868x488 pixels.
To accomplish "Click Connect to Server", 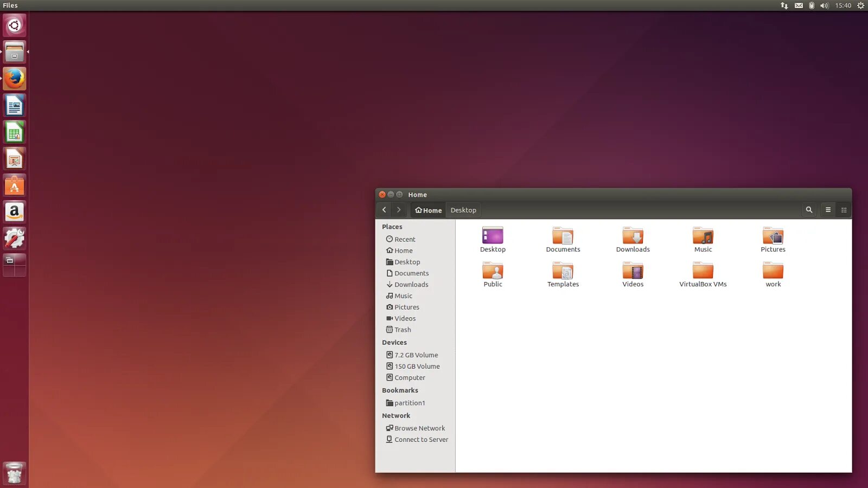I will [417, 440].
